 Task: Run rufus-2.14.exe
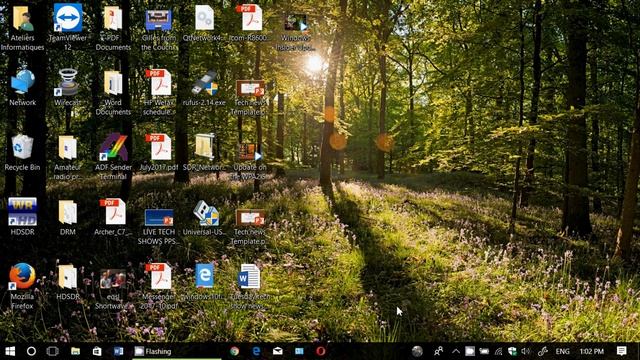pyautogui.click(x=204, y=88)
